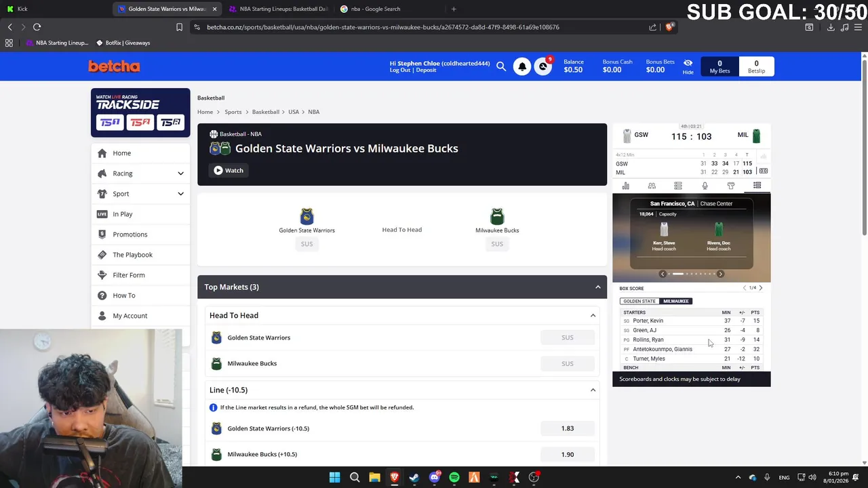Open the Windows Start menu
This screenshot has width=868, height=488.
(334, 477)
